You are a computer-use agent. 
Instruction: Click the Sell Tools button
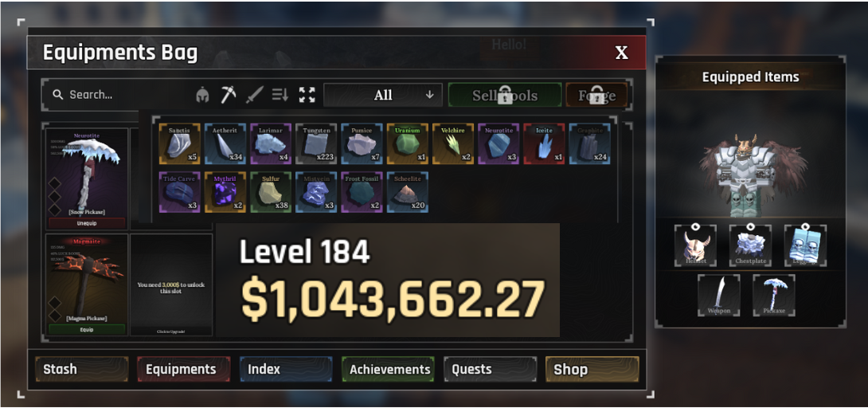pos(505,95)
